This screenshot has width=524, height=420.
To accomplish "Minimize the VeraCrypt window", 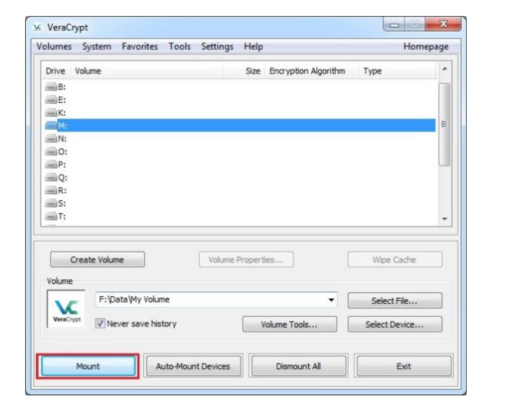I will [x=394, y=25].
